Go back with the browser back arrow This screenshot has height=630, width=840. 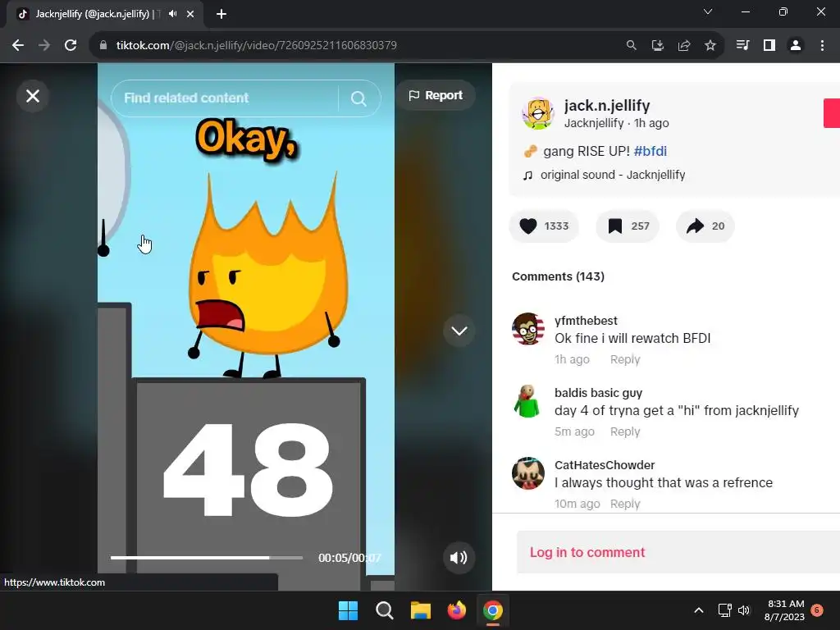(18, 46)
